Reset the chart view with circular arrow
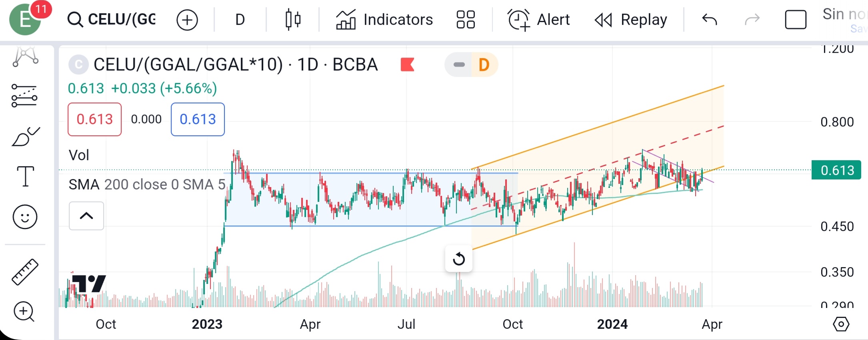 pos(459,259)
